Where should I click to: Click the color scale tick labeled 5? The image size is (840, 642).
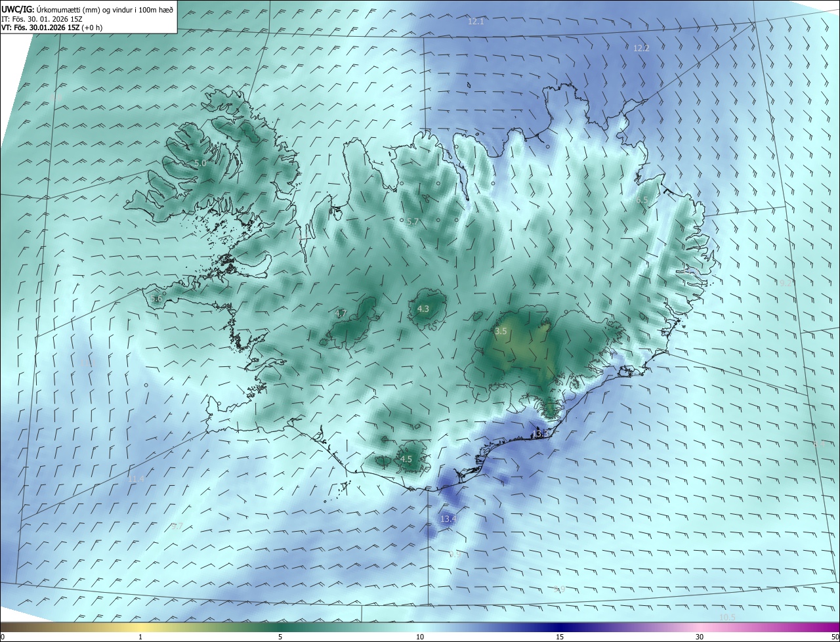point(280,637)
